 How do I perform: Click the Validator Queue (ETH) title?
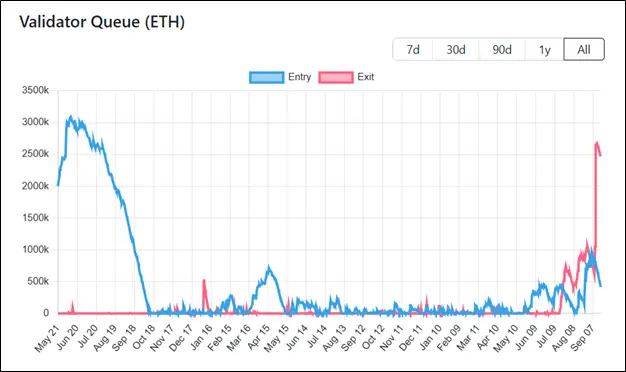click(x=102, y=22)
